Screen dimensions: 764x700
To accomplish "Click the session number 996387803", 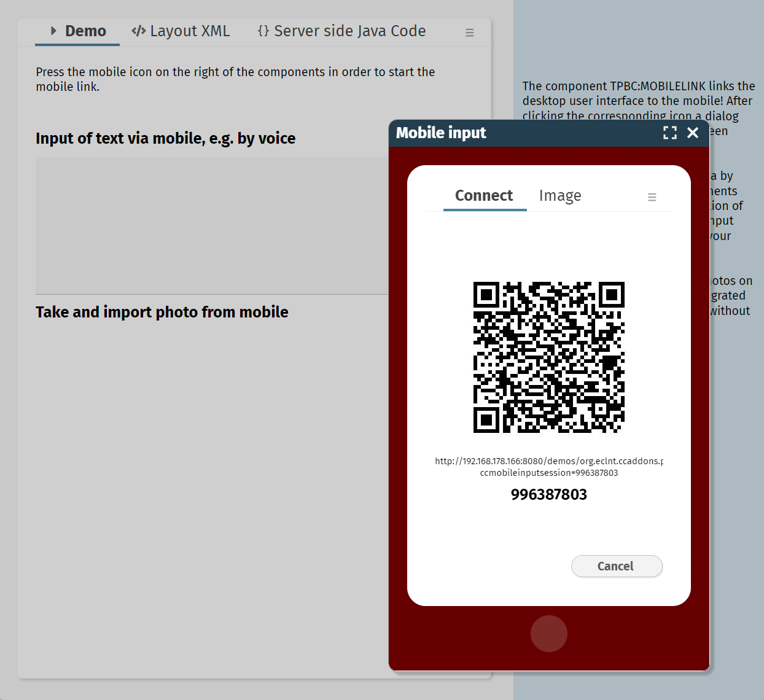I will point(548,495).
